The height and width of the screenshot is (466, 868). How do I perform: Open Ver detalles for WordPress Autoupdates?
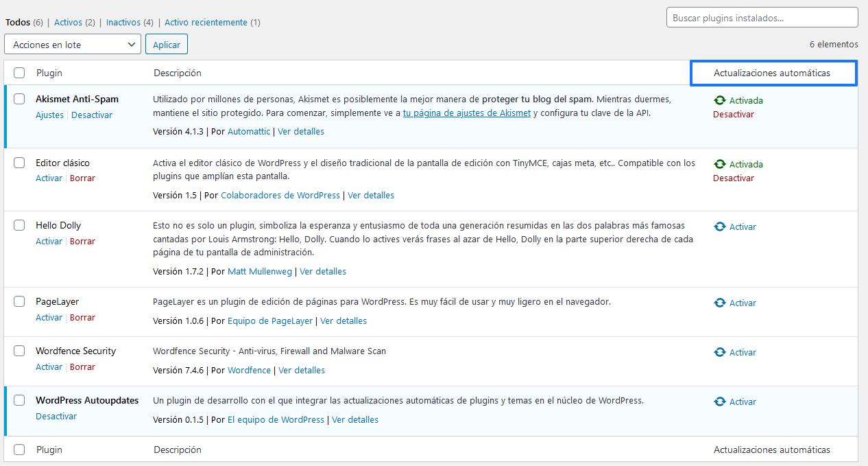coord(355,419)
